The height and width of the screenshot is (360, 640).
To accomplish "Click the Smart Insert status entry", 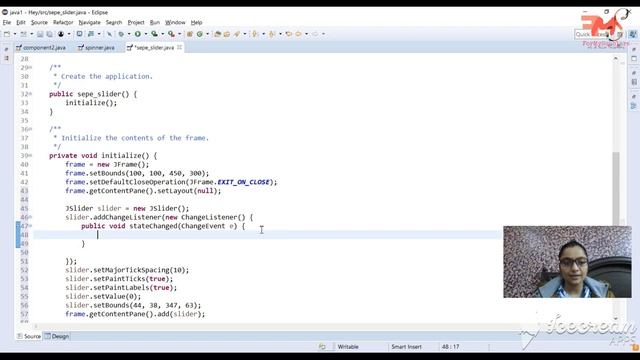I will click(x=407, y=347).
